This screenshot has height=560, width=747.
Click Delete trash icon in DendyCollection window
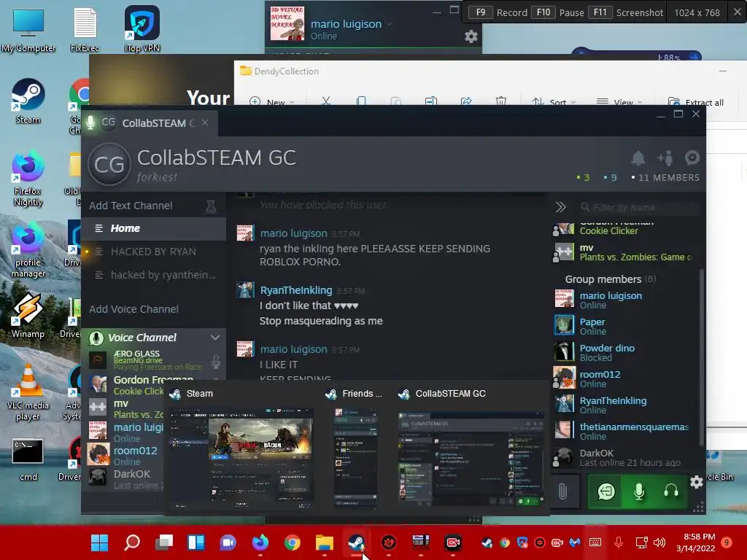pyautogui.click(x=500, y=101)
